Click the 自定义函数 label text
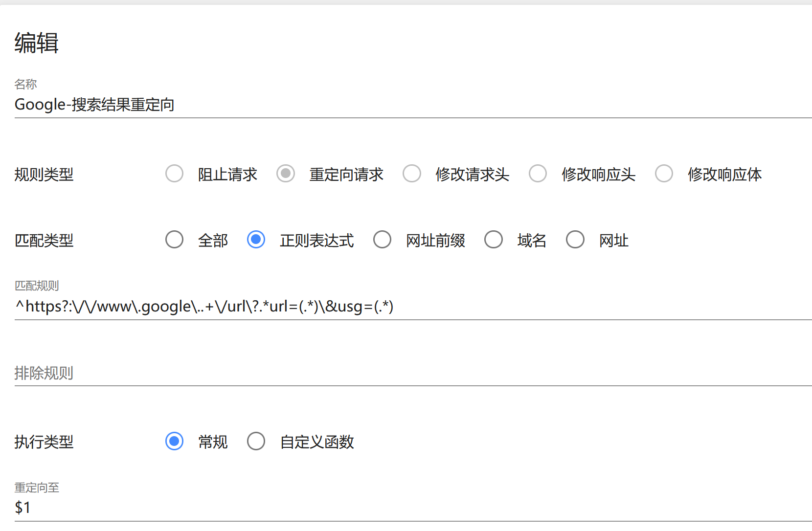Viewport: 812px width, 531px height. 317,442
